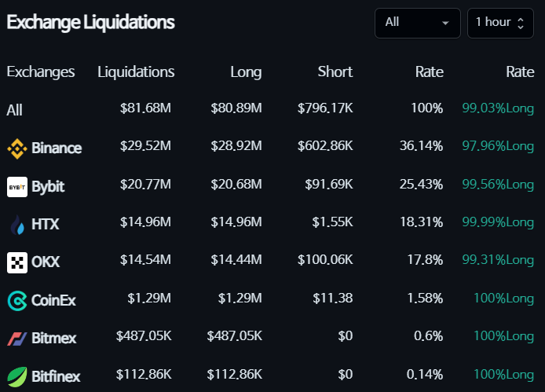This screenshot has width=545, height=392.
Task: Click the CoinEx logo icon
Action: pyautogui.click(x=16, y=300)
